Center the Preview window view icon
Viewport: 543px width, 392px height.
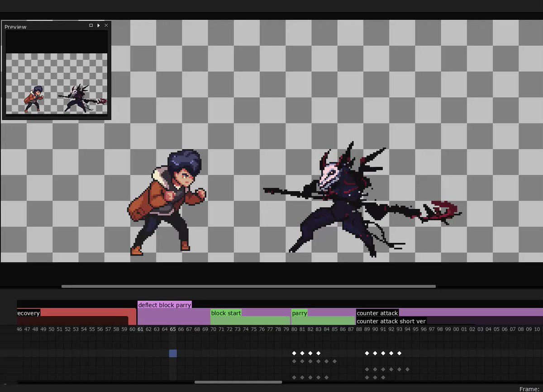91,26
